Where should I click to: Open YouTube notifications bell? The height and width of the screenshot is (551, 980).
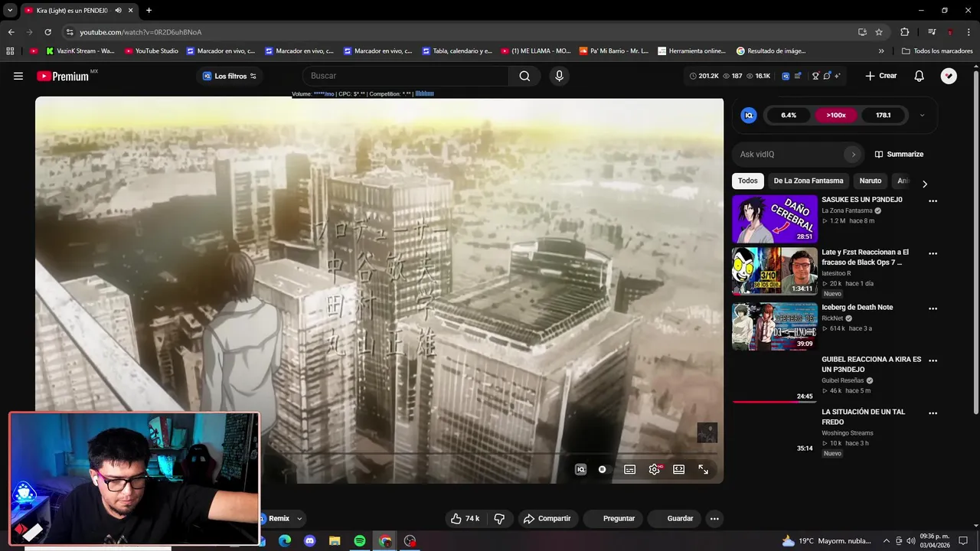pyautogui.click(x=920, y=76)
